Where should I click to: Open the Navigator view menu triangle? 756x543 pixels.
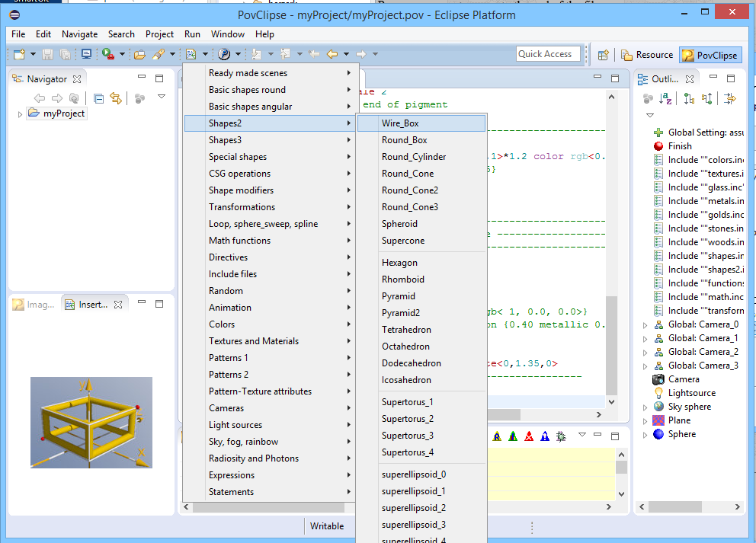pyautogui.click(x=162, y=97)
